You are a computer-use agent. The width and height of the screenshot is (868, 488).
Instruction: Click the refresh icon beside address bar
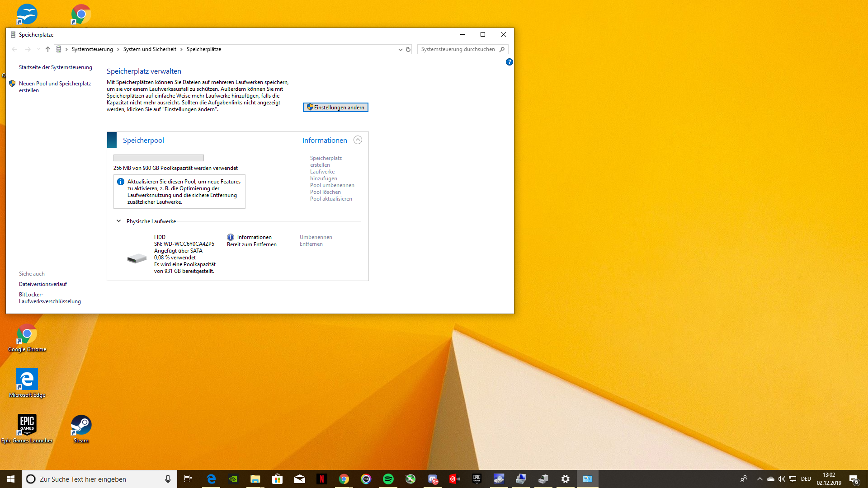[408, 49]
